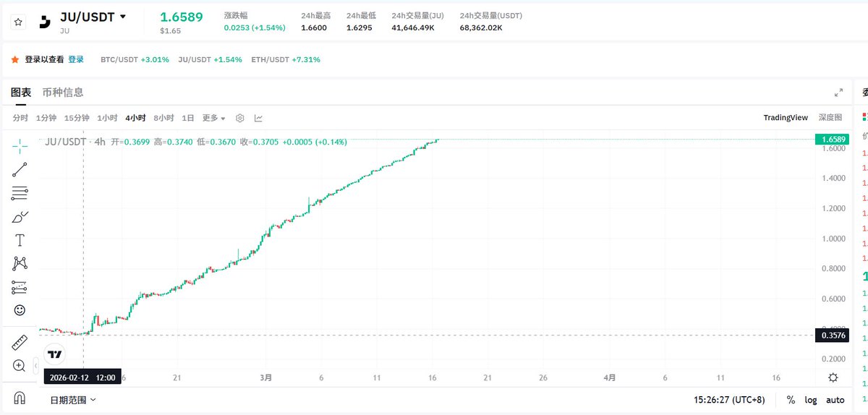Toggle percentage scale on the price axis
The height and width of the screenshot is (415, 868).
(791, 400)
